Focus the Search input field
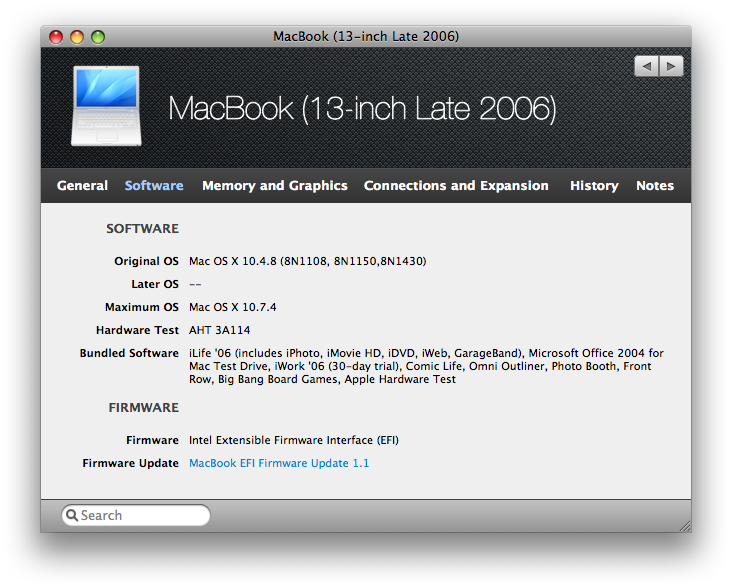This screenshot has width=732, height=588. (136, 515)
